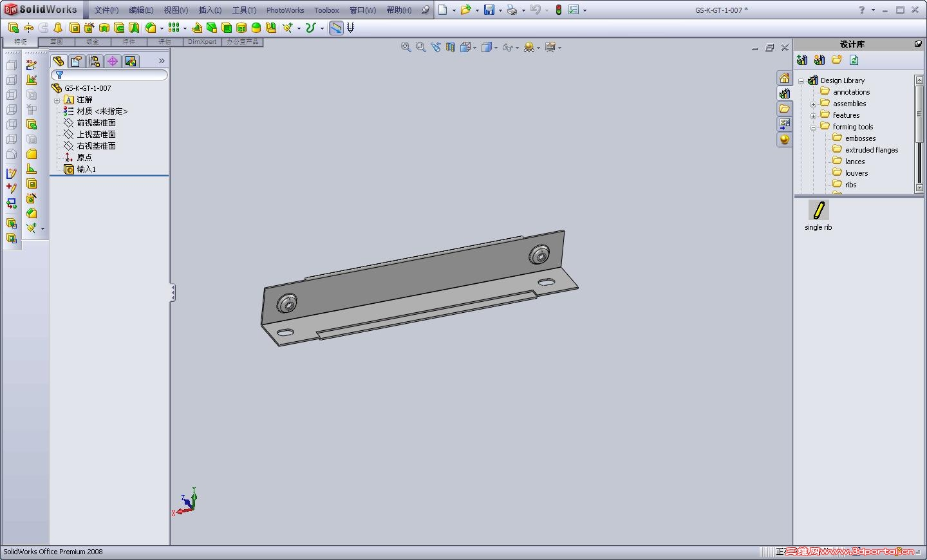Open the 窗口(W) menu
Image resolution: width=927 pixels, height=560 pixels.
click(362, 10)
